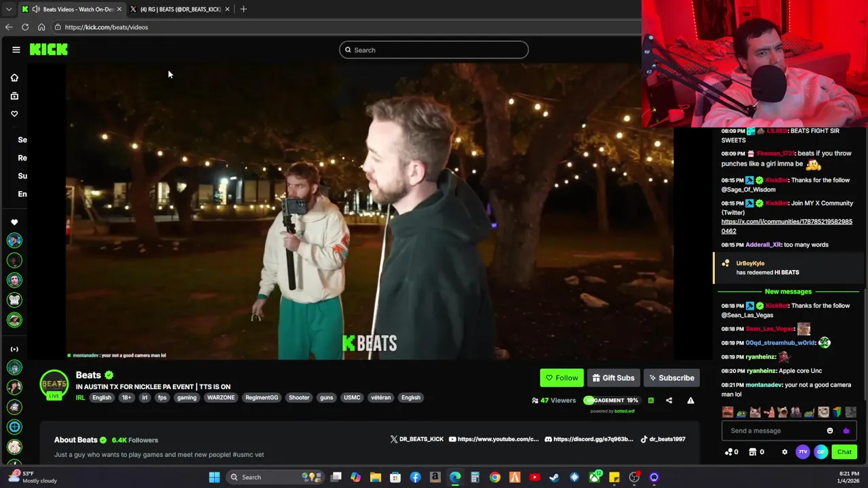The image size is (868, 488).
Task: Click the Beats live video player
Action: (x=370, y=211)
